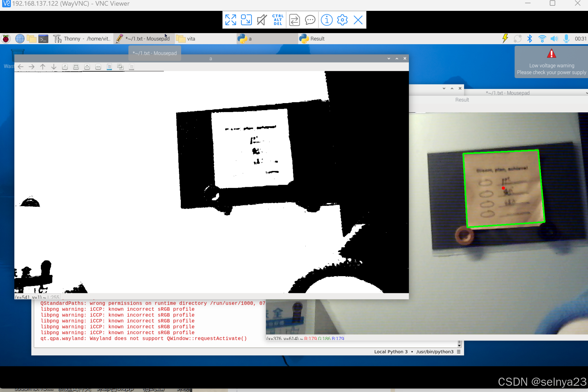Viewport: 588px width, 392px height.
Task: Click the updater sync tray icon
Action: 517,39
